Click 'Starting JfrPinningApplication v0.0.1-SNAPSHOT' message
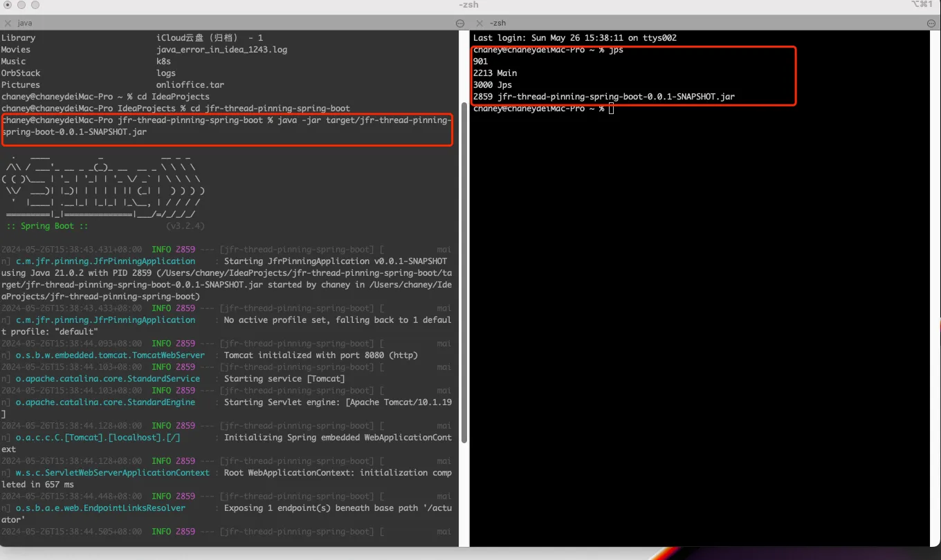The height and width of the screenshot is (560, 941). tap(336, 261)
